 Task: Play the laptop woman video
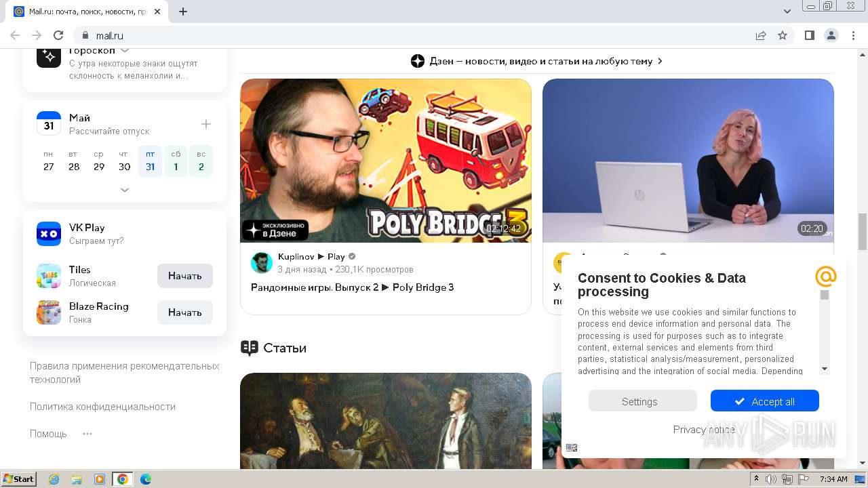tap(688, 161)
